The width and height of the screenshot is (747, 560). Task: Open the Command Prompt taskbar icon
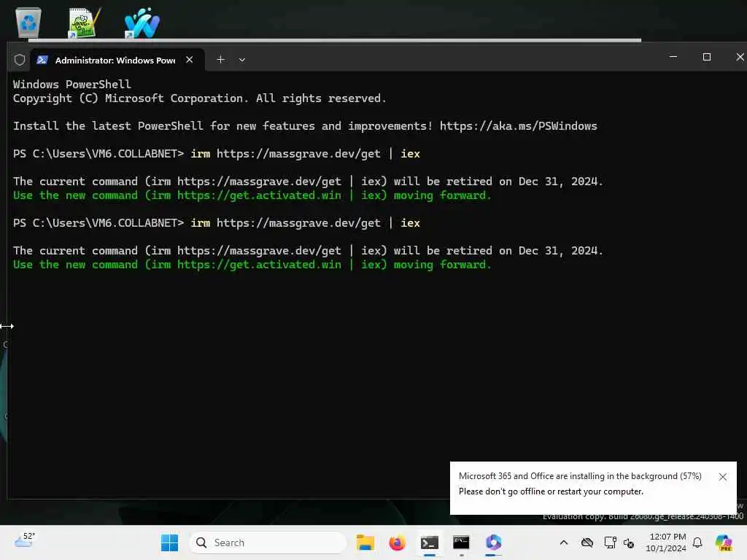tap(461, 542)
